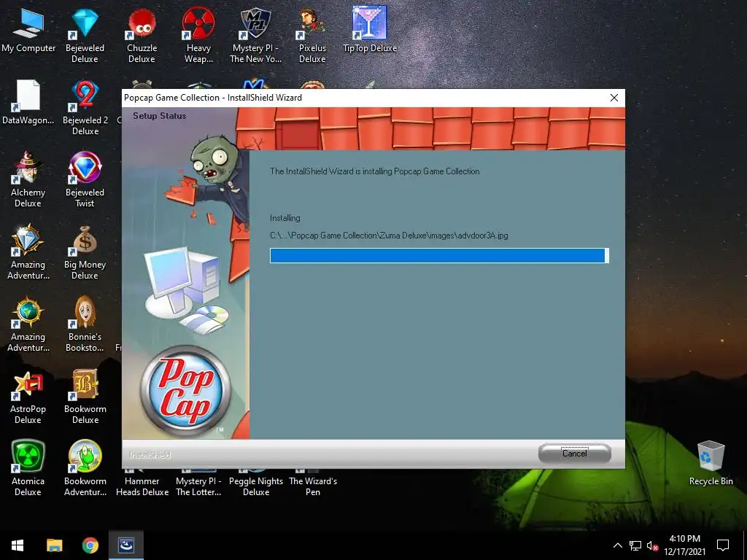Click the InstallShield installer taskbar button
The height and width of the screenshot is (560, 747).
(x=125, y=545)
